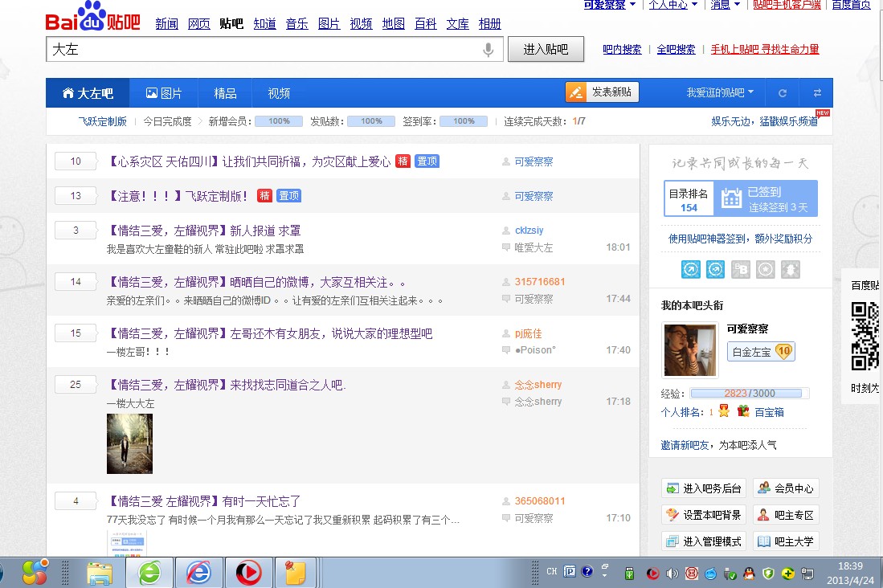
Task: Expand the 我爱逛的贴吧 dropdown
Action: point(720,93)
